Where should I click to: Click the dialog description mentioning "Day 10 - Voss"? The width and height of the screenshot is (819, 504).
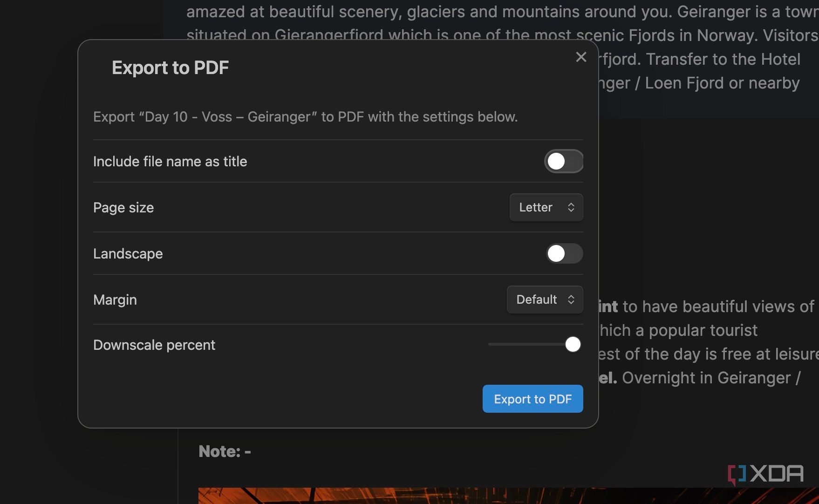pos(305,116)
